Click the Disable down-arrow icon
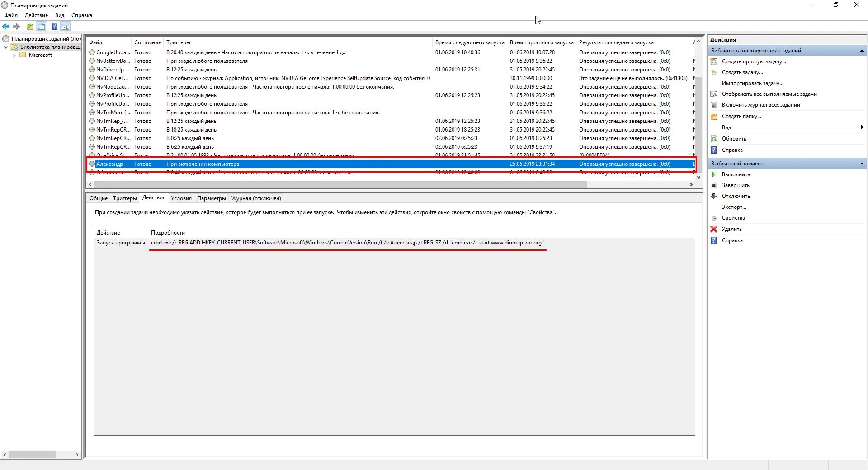Screen dimensions: 868x470 pos(714,196)
